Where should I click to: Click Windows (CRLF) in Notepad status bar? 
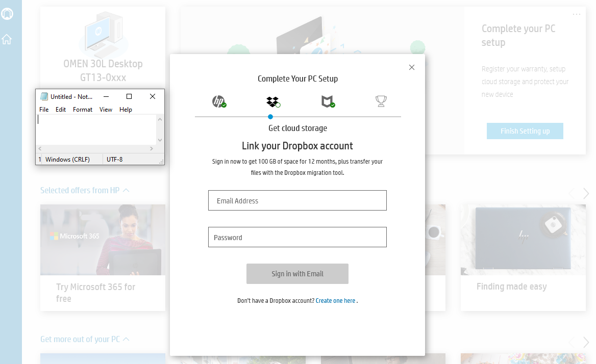68,160
